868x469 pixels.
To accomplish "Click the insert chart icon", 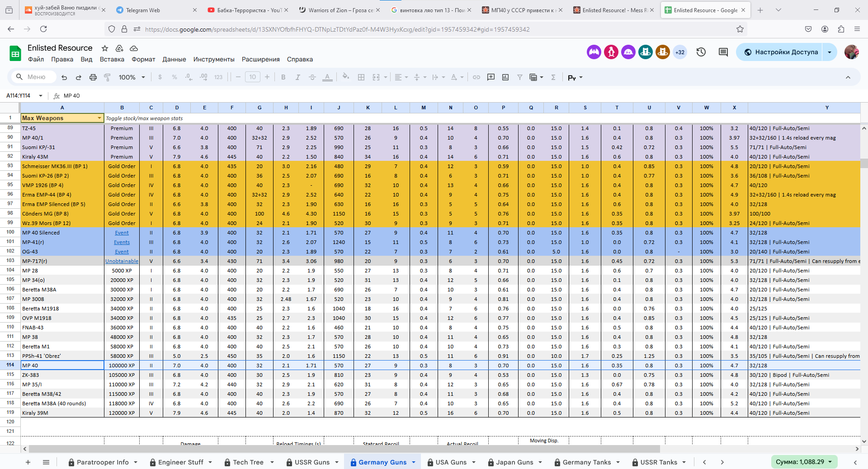I will 505,77.
